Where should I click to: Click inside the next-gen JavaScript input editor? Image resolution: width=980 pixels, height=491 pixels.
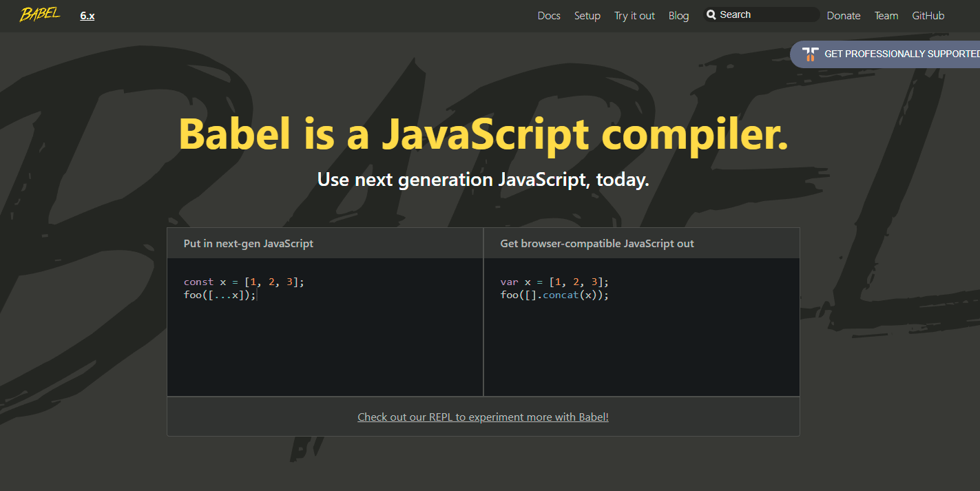(325, 327)
